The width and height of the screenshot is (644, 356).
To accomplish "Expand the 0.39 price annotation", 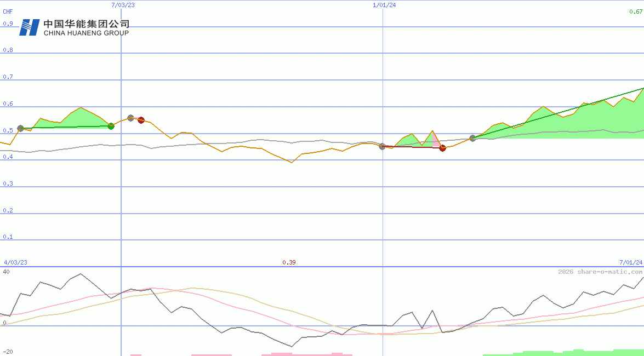I will (x=289, y=262).
